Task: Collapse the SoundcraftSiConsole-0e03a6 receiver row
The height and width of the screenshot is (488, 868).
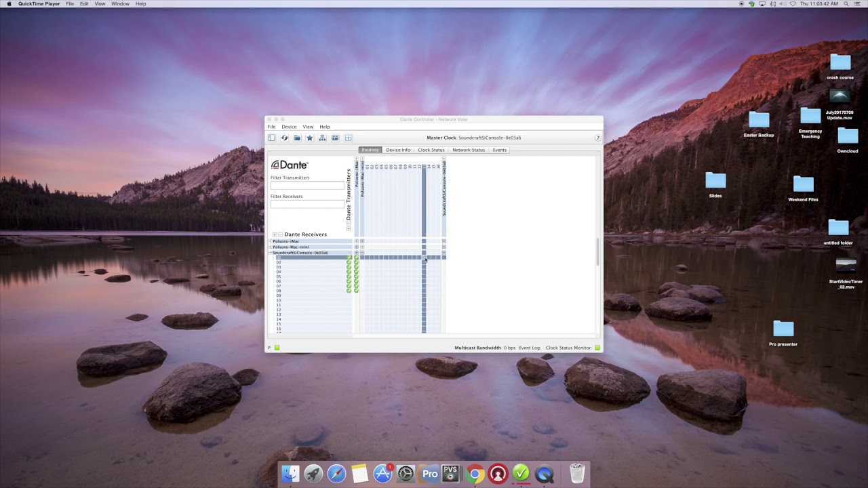Action: click(x=270, y=253)
